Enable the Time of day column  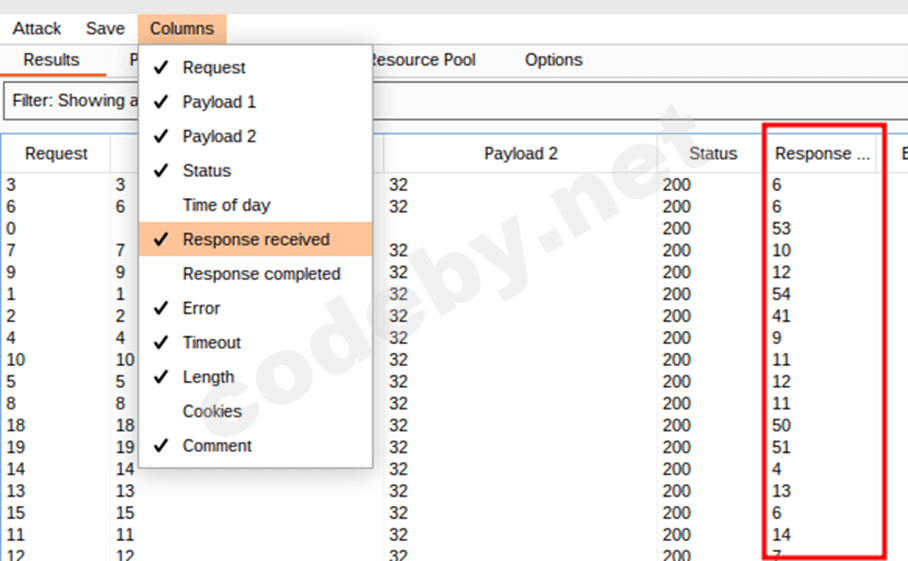click(x=226, y=205)
